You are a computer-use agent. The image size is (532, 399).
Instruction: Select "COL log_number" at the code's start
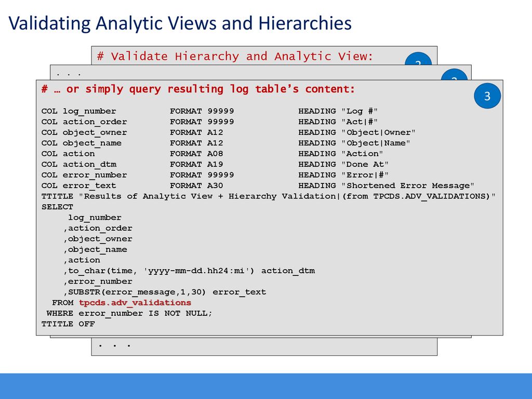[x=79, y=111]
